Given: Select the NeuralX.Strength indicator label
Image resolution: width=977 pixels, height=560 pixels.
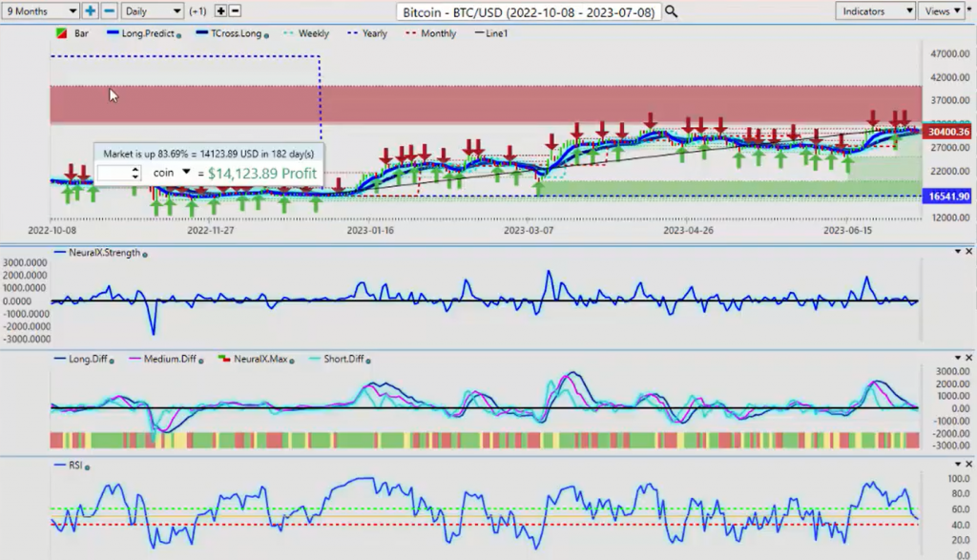Looking at the screenshot, I should tap(104, 252).
